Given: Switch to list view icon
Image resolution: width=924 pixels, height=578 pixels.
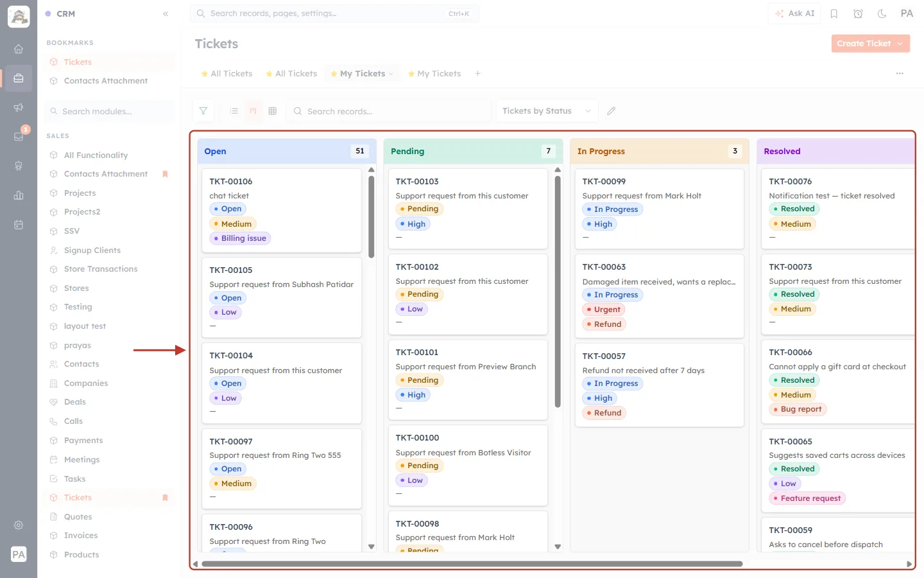Looking at the screenshot, I should click(x=234, y=111).
